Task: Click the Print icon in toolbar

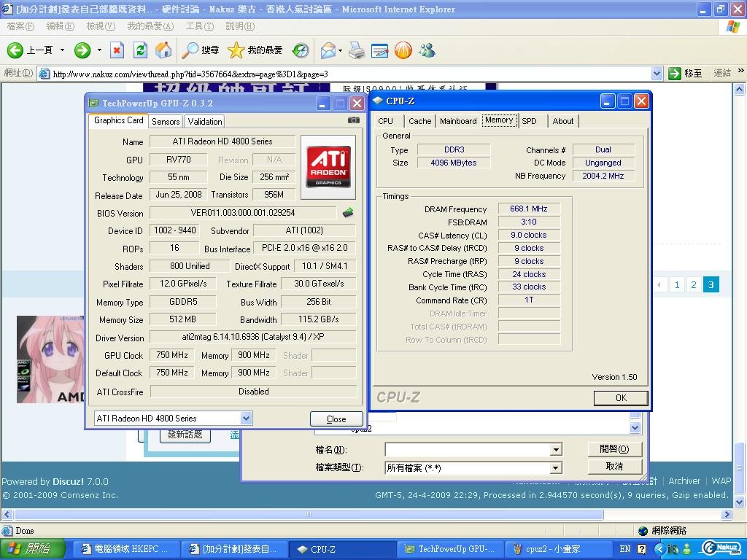Action: [356, 50]
